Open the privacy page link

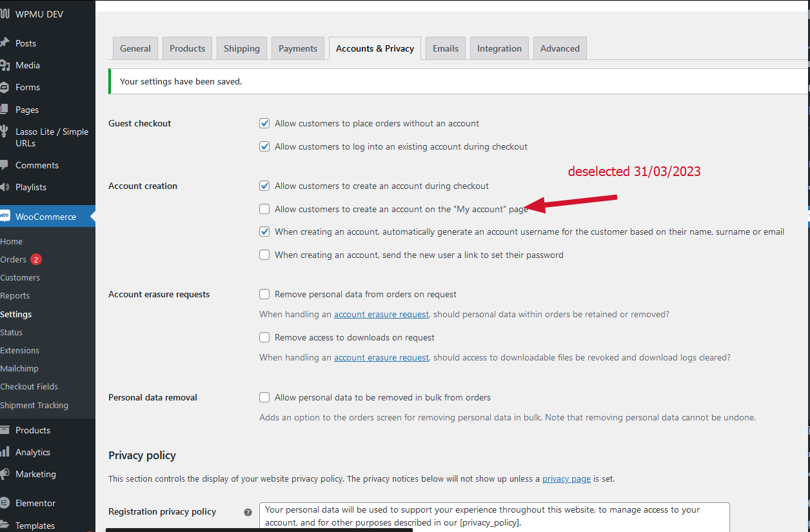coord(566,479)
